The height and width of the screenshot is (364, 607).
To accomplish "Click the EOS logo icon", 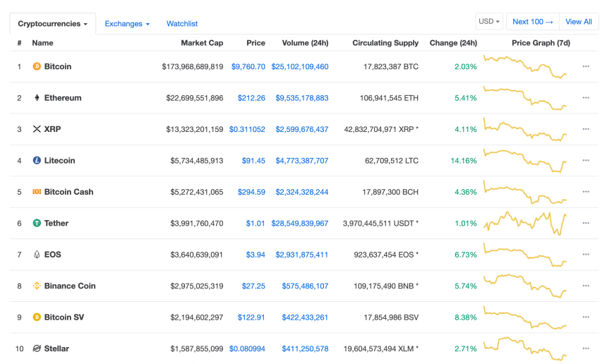I will pyautogui.click(x=37, y=255).
